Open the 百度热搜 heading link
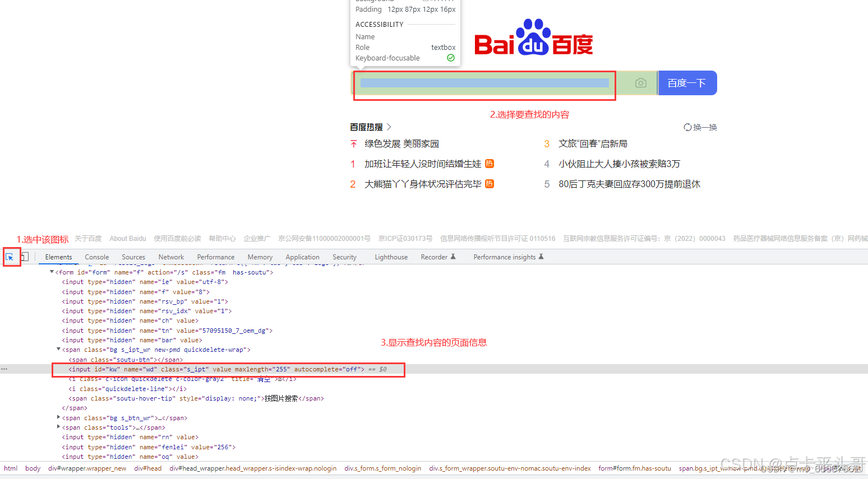Viewport: 868px width, 479px height. [366, 127]
